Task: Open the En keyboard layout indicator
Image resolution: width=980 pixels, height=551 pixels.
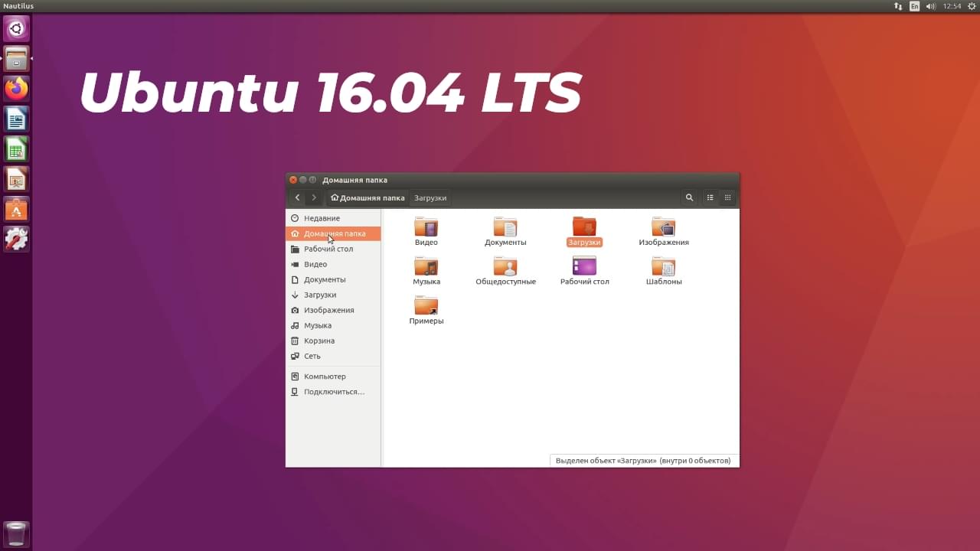Action: click(x=914, y=6)
